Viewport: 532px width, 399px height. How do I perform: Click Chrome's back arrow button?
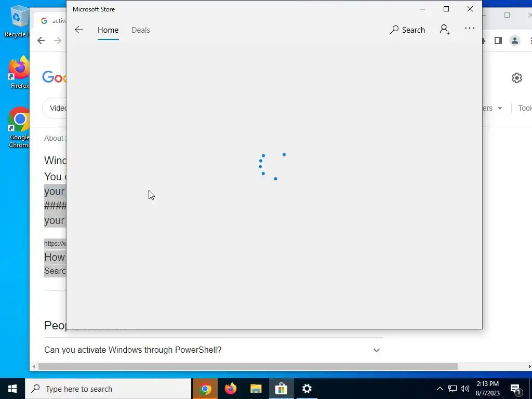[41, 41]
